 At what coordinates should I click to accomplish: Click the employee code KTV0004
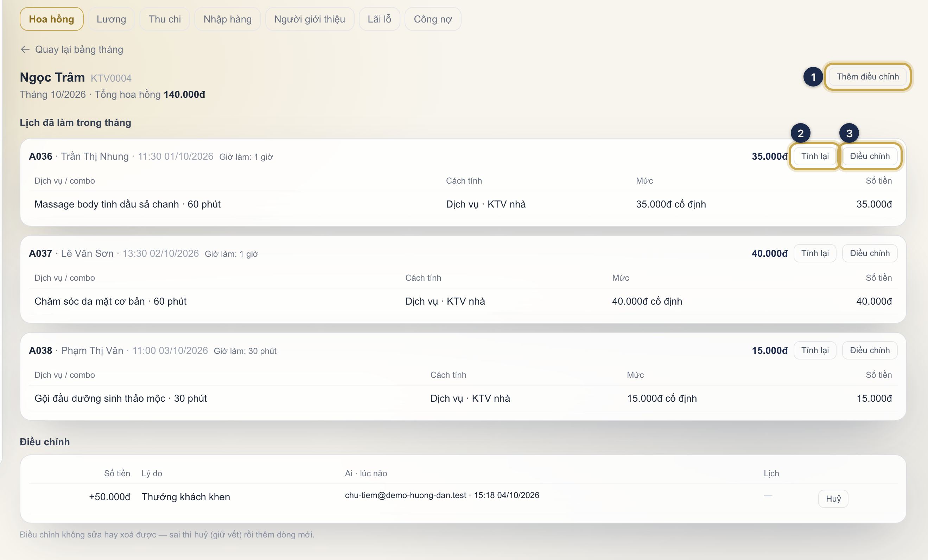pos(111,78)
